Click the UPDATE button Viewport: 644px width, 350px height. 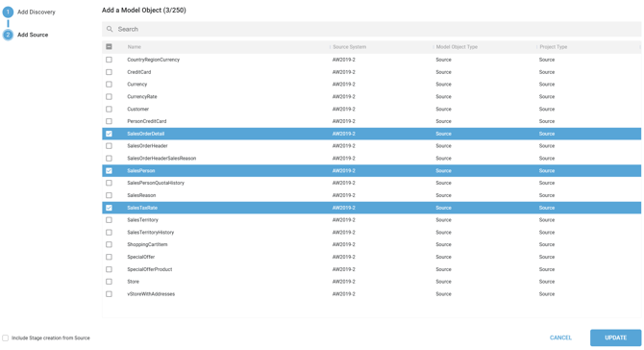tap(616, 337)
